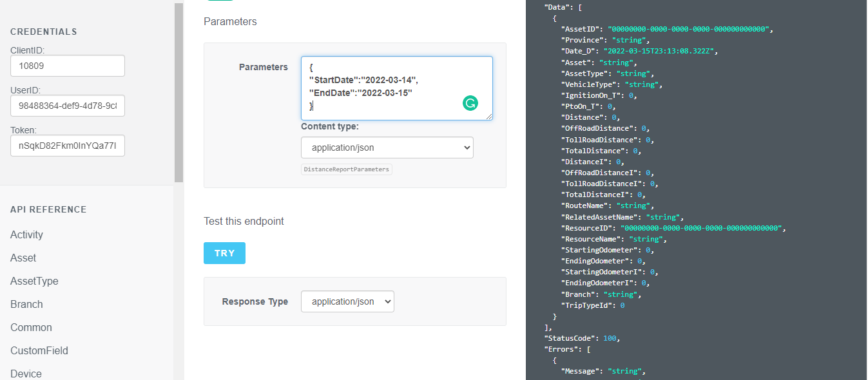This screenshot has width=868, height=380.
Task: Click the "Branch" line in JSON sample
Action: point(601,294)
